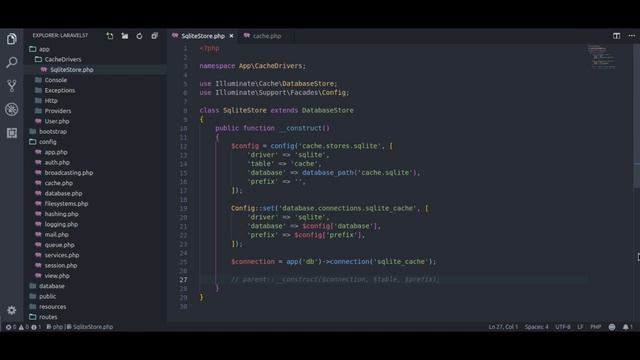The image size is (640, 360).
Task: Open the feedback smiley icon
Action: coord(612,327)
